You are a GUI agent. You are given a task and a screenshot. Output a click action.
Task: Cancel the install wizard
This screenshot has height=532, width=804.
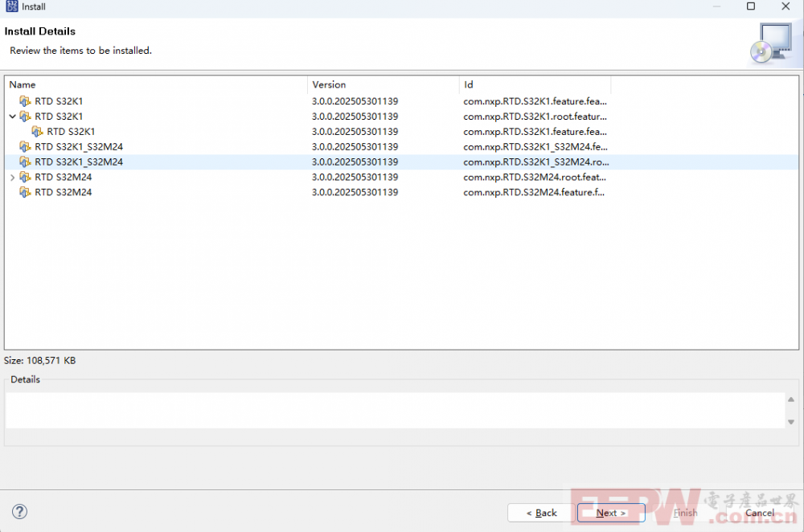760,513
